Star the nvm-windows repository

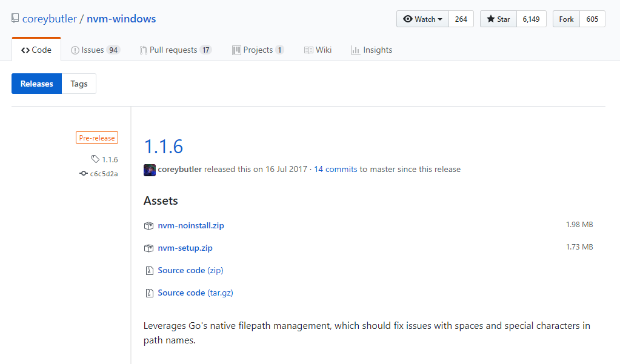498,19
